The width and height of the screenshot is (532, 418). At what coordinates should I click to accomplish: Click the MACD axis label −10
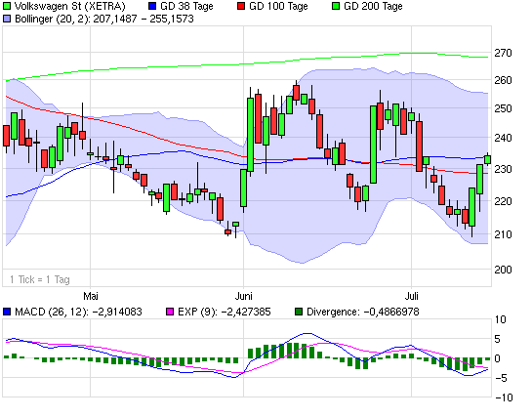[x=504, y=397]
